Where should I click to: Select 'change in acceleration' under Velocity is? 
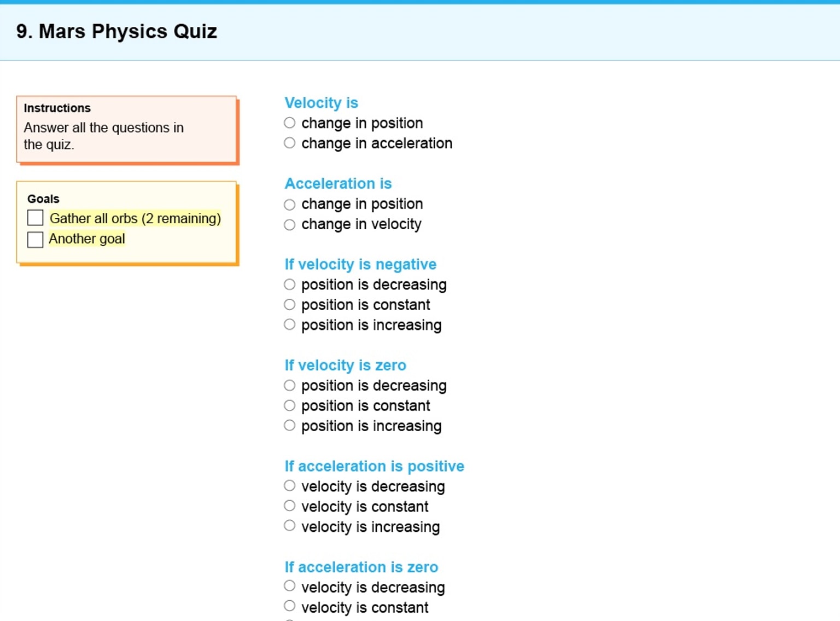point(290,143)
